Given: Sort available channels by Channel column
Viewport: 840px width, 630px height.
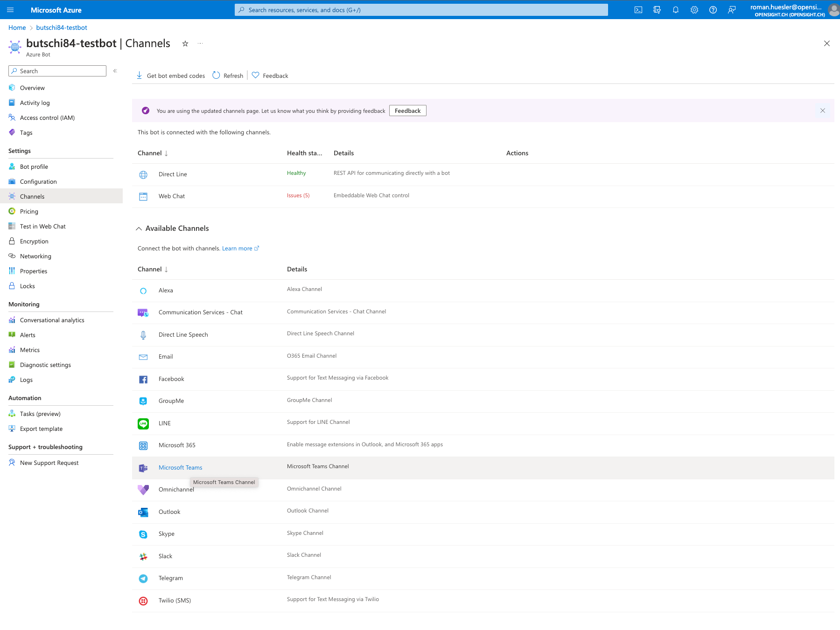Looking at the screenshot, I should coord(153,269).
